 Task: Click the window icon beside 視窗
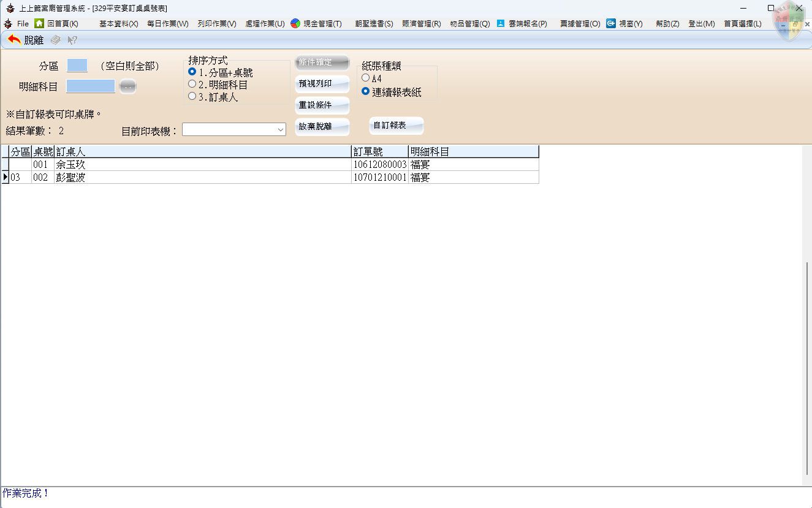pyautogui.click(x=611, y=23)
